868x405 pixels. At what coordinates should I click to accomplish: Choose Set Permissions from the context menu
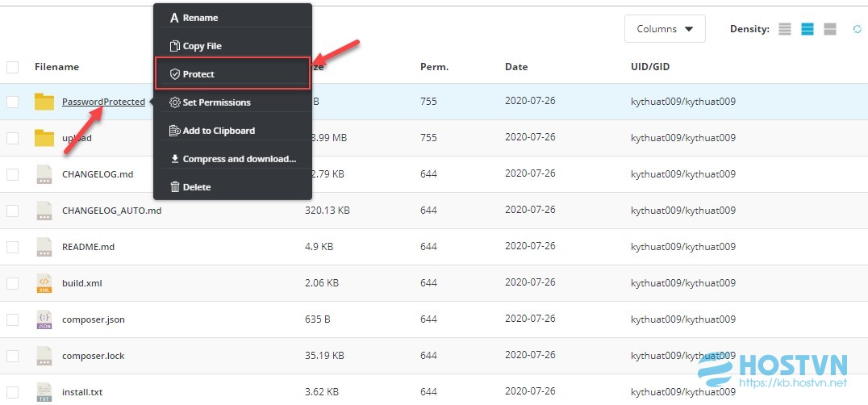232,102
